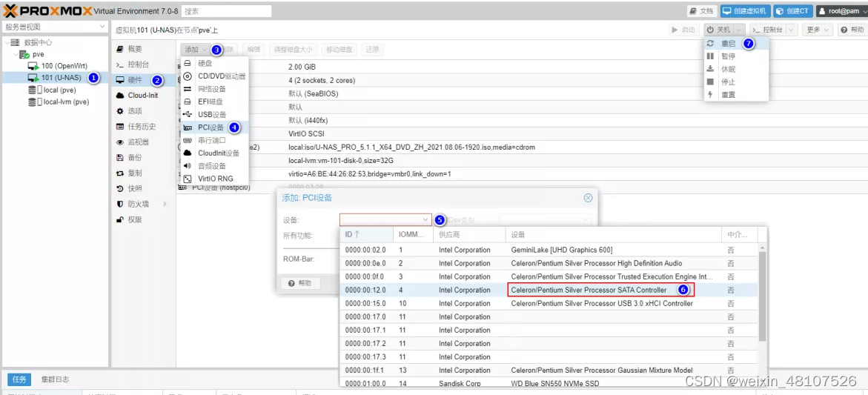This screenshot has width=868, height=395.
Task: Open the 文档 documentation button
Action: point(702,11)
